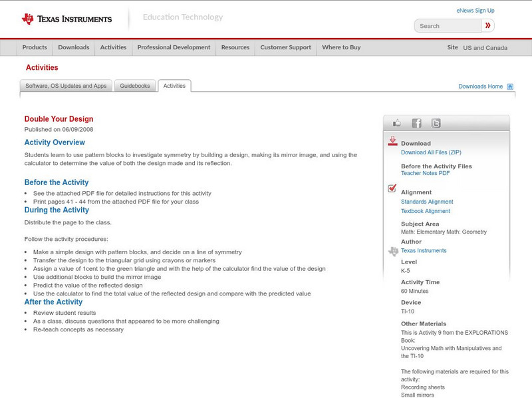This screenshot has height=398, width=532.
Task: Click the Before the Activity heading
Action: (57, 182)
